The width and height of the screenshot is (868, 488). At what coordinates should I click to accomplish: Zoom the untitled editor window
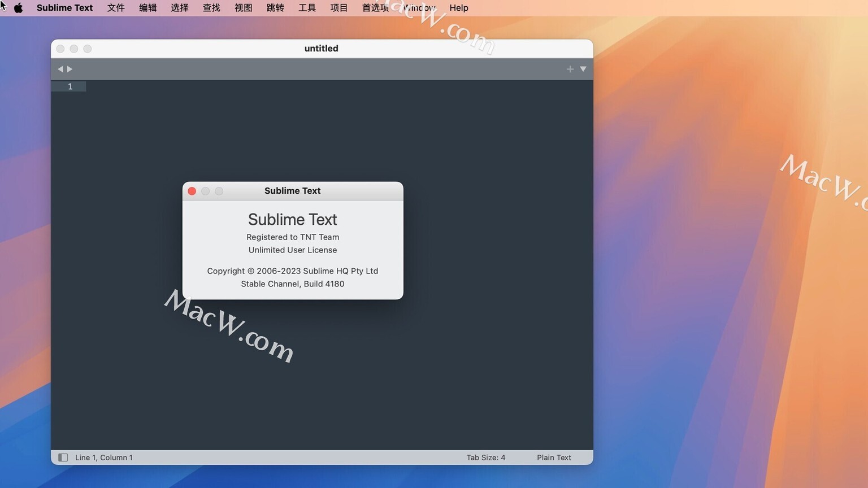click(88, 49)
